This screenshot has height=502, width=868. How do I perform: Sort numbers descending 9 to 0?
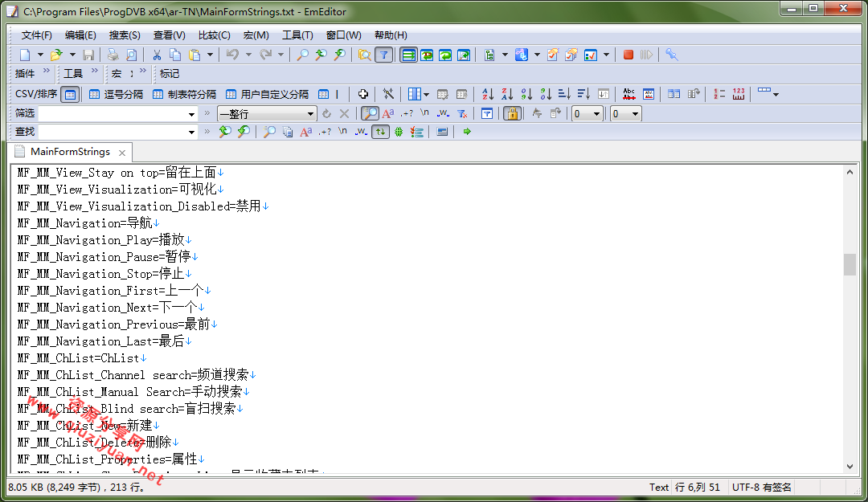546,94
